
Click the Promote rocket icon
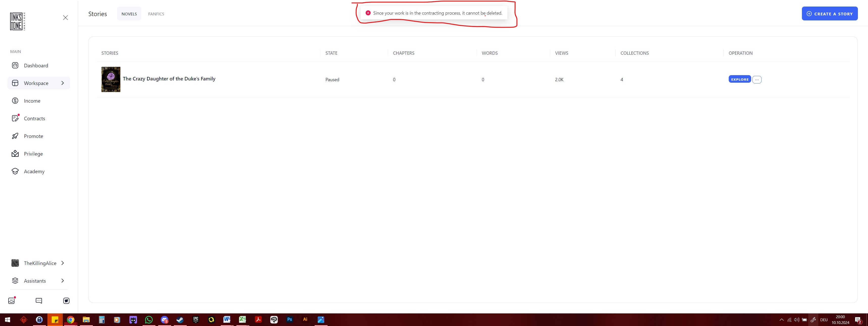15,136
